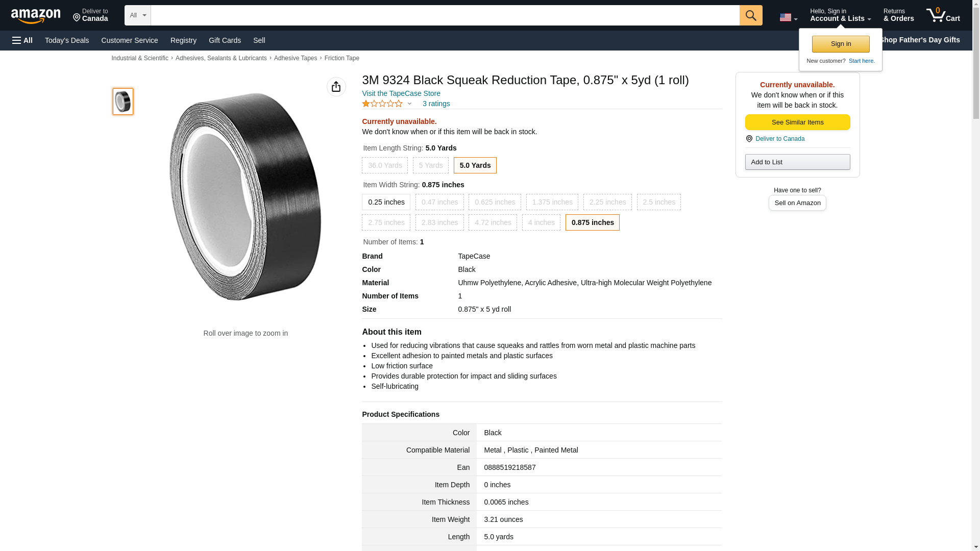Visit the TapeCase Store link
Viewport: 980px width, 551px height.
[x=401, y=93]
